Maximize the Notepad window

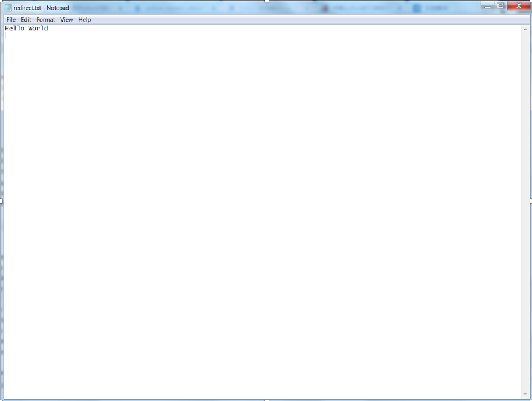pyautogui.click(x=500, y=6)
